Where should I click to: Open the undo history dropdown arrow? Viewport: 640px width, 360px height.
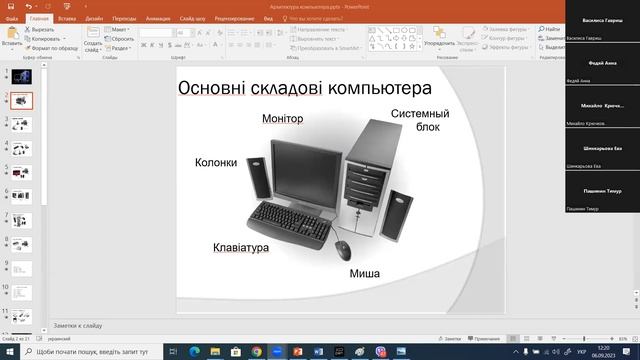click(36, 6)
